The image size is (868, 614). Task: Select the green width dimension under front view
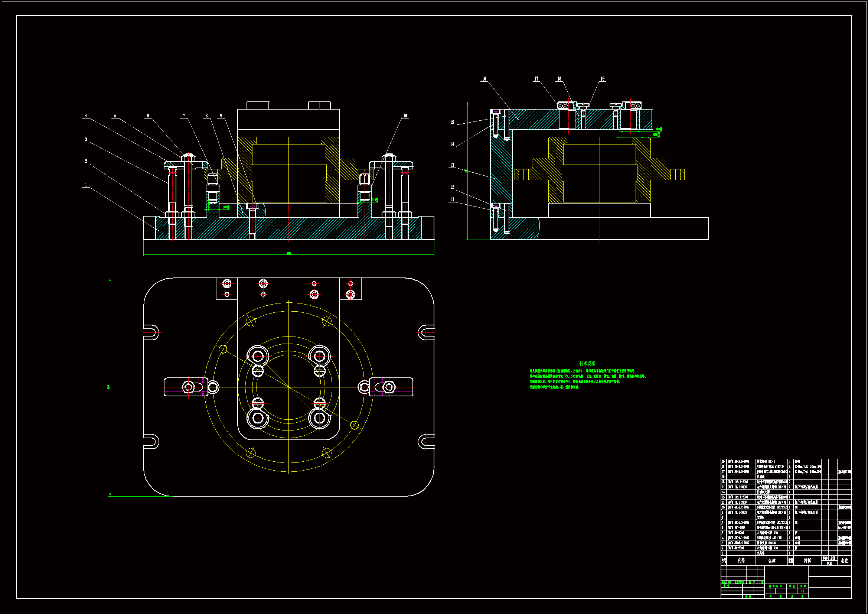(x=288, y=253)
